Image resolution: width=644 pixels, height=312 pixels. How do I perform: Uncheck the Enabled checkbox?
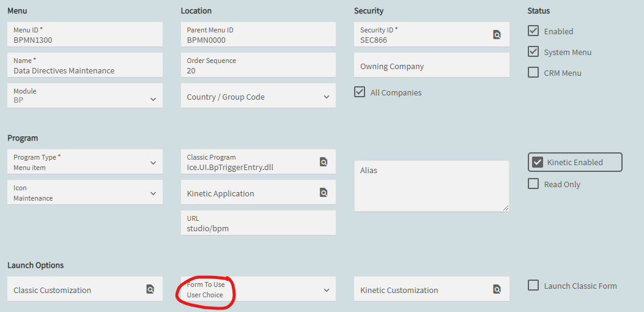[533, 31]
